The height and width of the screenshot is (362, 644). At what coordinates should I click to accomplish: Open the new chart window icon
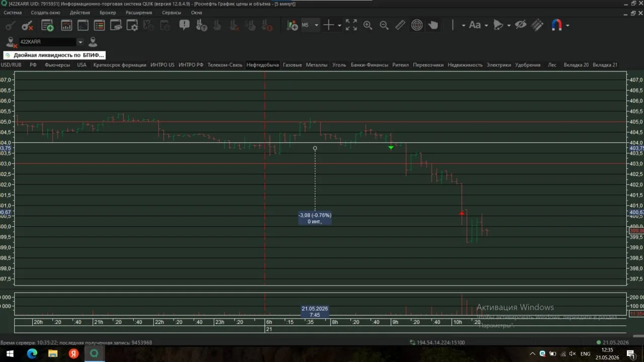(66, 25)
